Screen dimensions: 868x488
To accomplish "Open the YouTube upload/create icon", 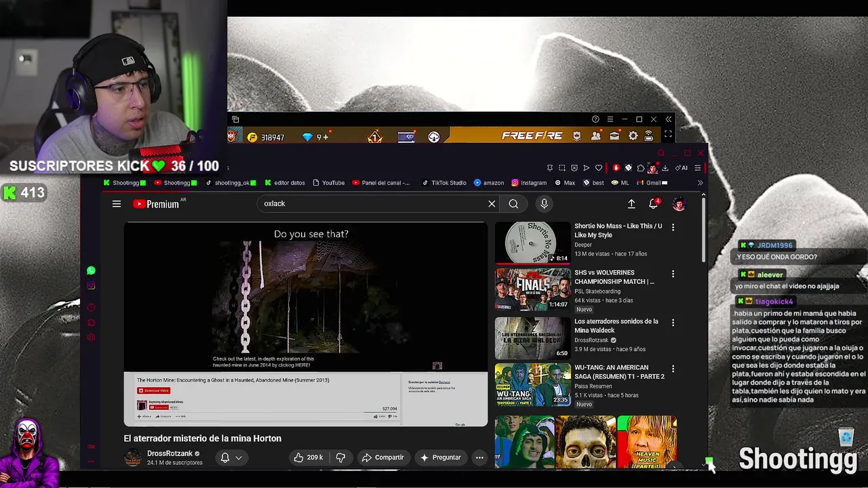I will [631, 203].
